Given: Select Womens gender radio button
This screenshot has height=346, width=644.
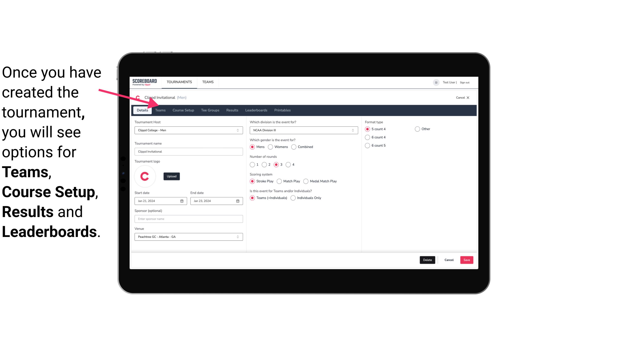Looking at the screenshot, I should [271, 147].
